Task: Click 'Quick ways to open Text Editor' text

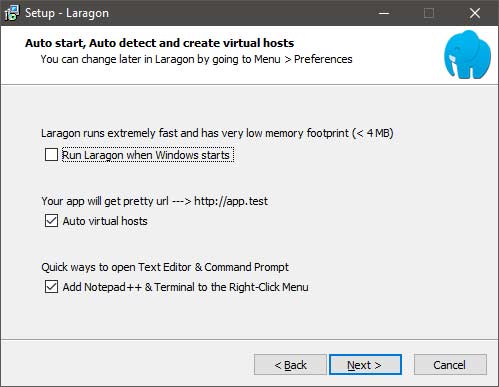Action: [165, 267]
